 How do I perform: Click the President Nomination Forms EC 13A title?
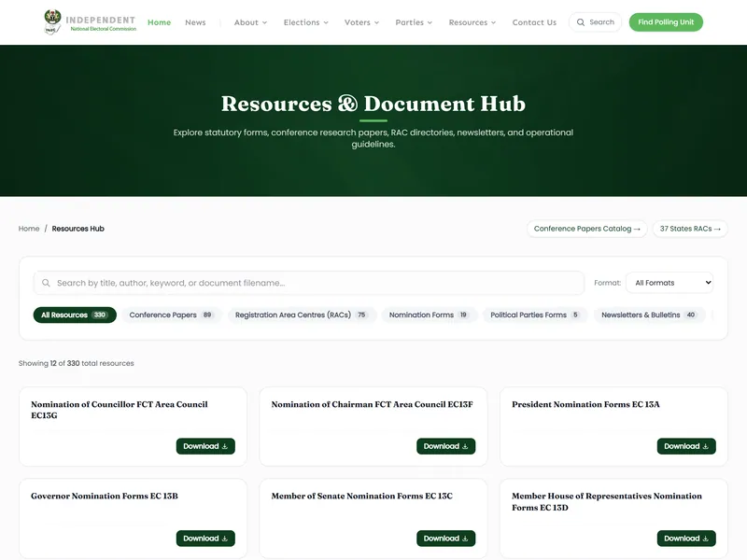[585, 404]
